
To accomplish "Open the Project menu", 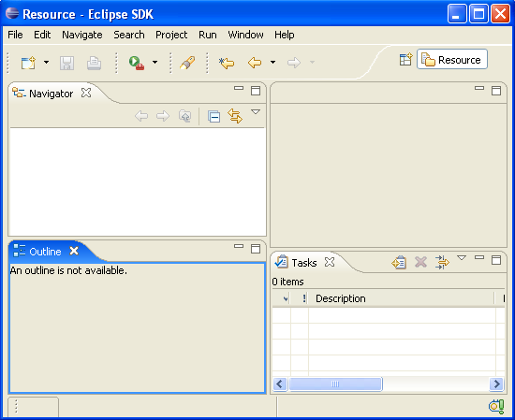I will pos(171,35).
